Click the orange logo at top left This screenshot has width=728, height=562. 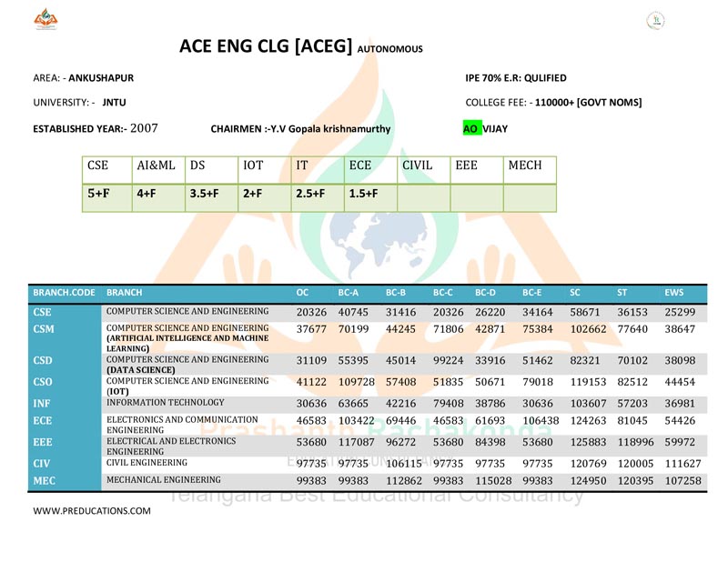click(45, 19)
